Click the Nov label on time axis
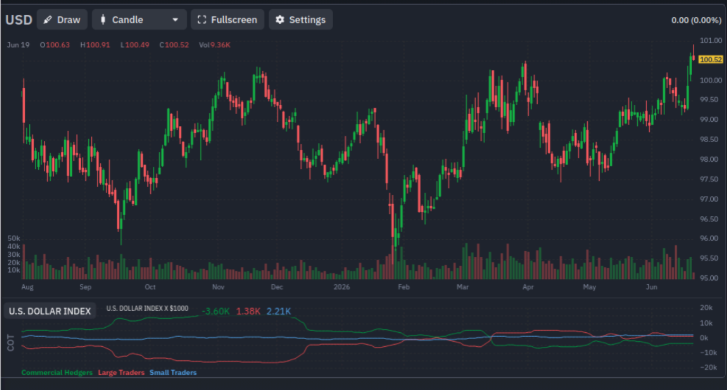Image resolution: width=727 pixels, height=390 pixels. coord(218,287)
